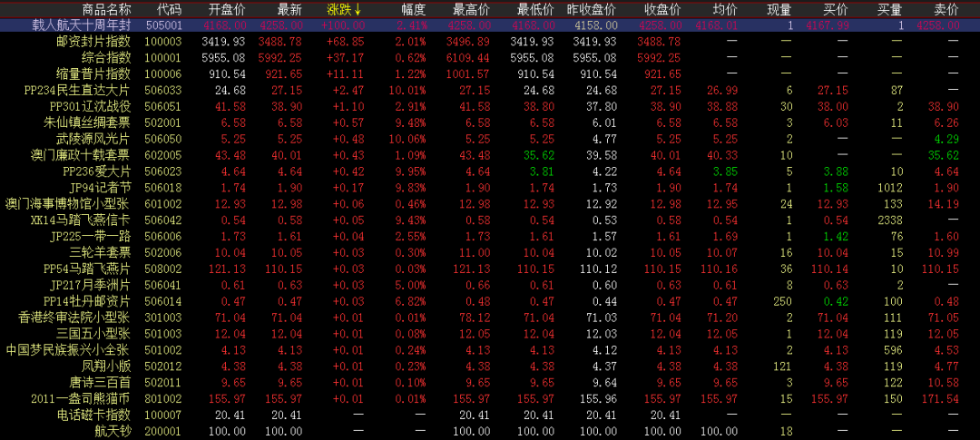Click the 78.12 highest price

pyautogui.click(x=475, y=318)
